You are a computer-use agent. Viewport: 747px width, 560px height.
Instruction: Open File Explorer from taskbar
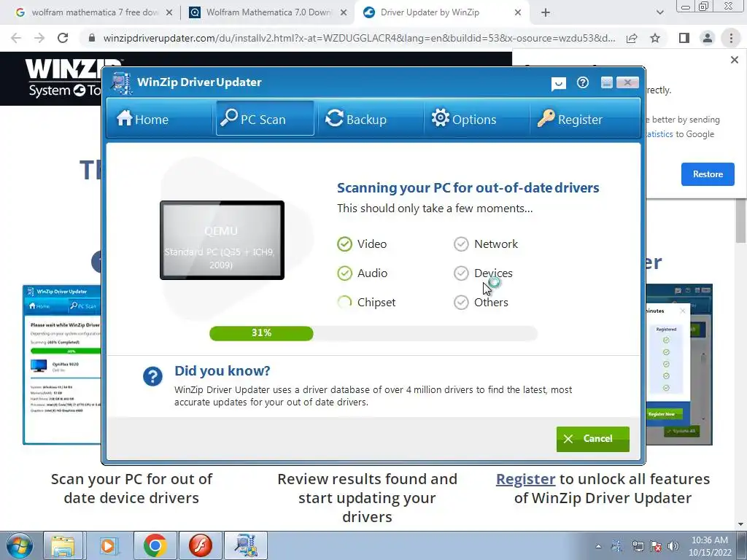(x=63, y=545)
